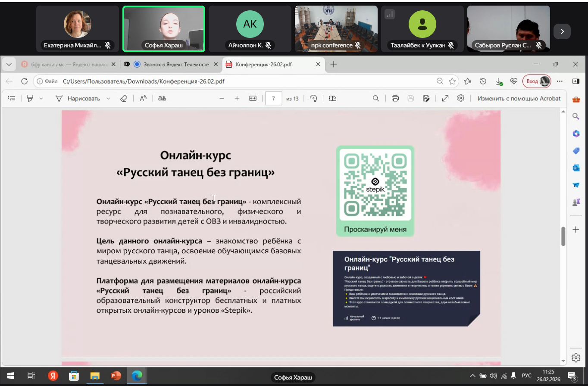
Task: Toggle the Edge sidebar panel button
Action: pos(575,81)
